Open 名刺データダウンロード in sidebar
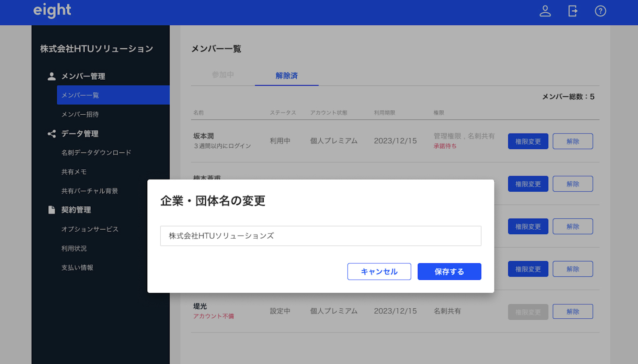 coord(96,152)
